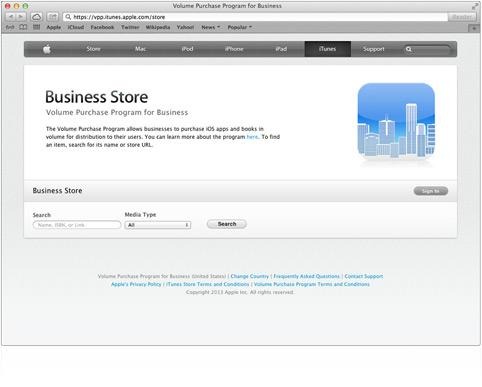The image size is (482, 387).
Task: Show the Reading List glasses icon
Action: pos(10,27)
